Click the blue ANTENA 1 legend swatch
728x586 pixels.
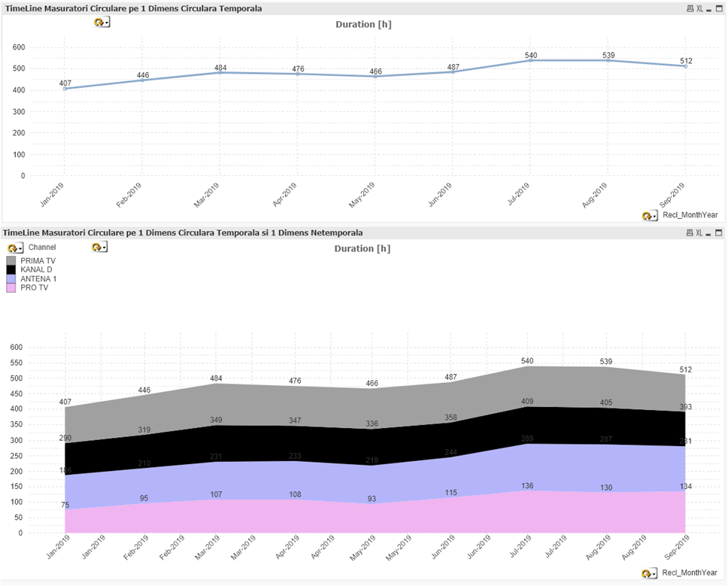11,278
